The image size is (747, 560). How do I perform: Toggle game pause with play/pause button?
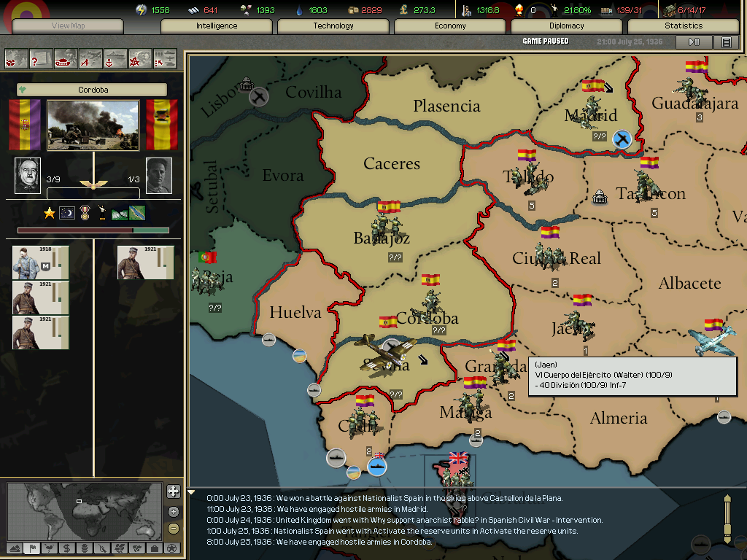point(694,42)
